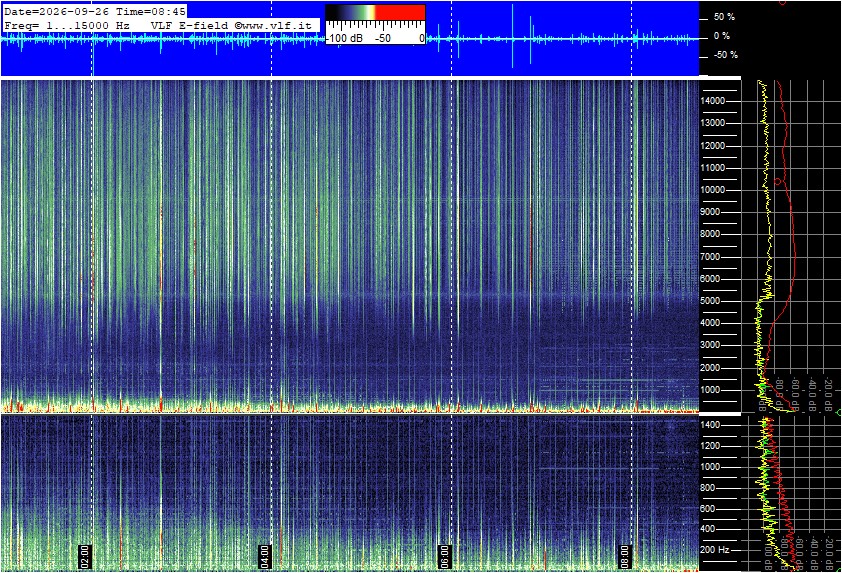
Task: Click the 50 % amplitude label
Action: click(724, 17)
